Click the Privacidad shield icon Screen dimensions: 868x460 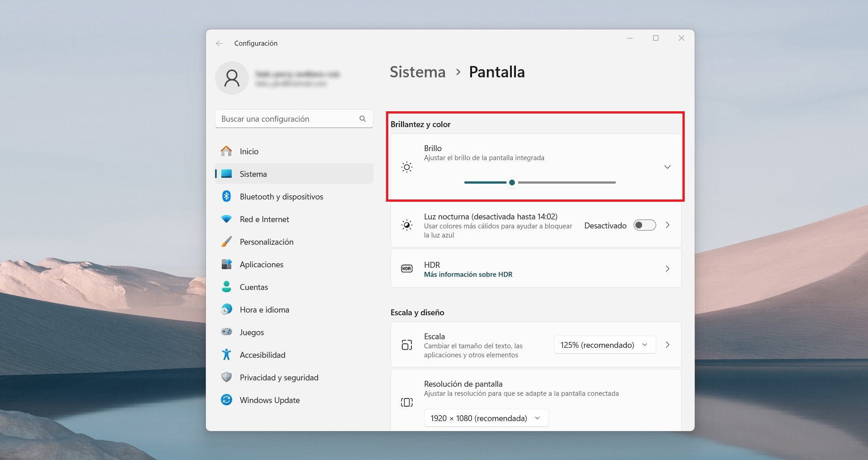click(226, 377)
